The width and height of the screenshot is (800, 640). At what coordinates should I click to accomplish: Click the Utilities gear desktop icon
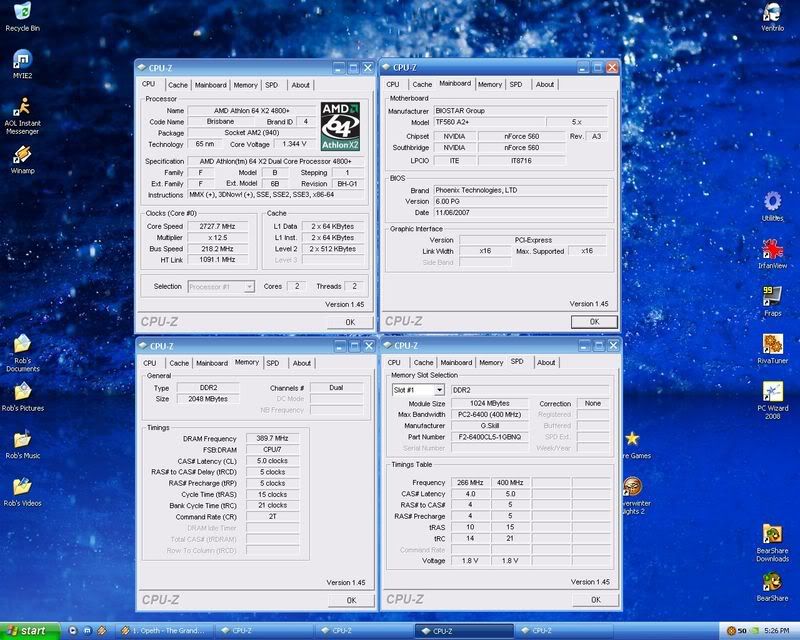coord(772,201)
